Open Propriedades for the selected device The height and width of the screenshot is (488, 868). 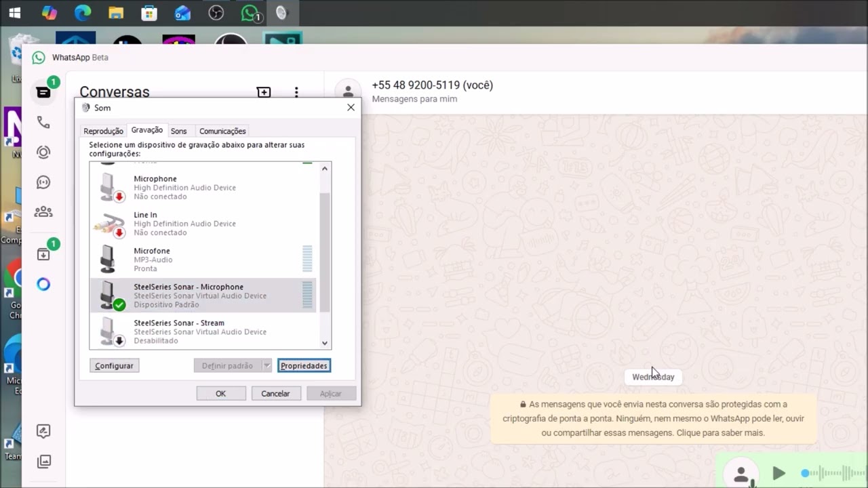click(x=304, y=366)
